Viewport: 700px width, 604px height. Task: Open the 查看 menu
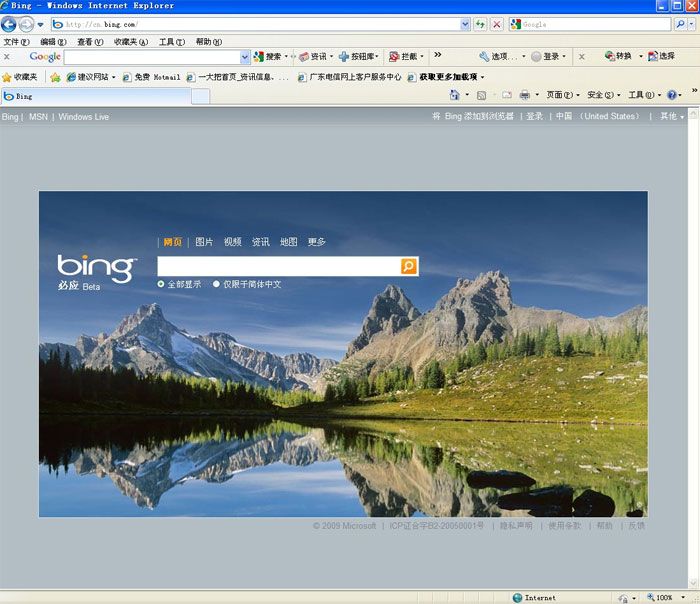point(90,42)
